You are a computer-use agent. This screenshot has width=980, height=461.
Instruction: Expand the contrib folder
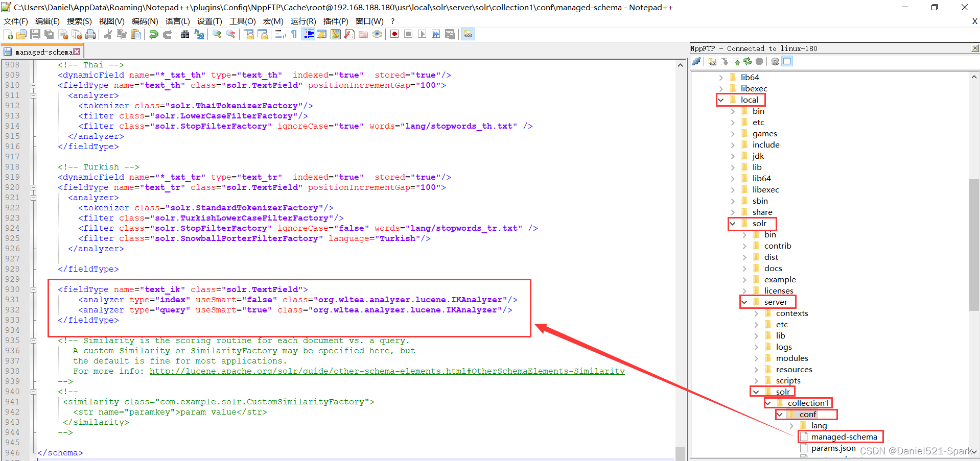pos(744,246)
